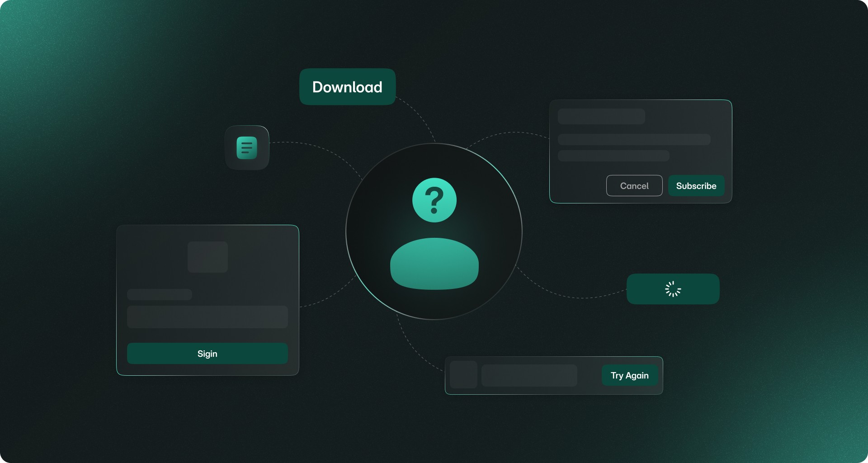Click the title placeholder in subscribe dialog
Viewport: 868px width, 463px height.
(x=601, y=116)
